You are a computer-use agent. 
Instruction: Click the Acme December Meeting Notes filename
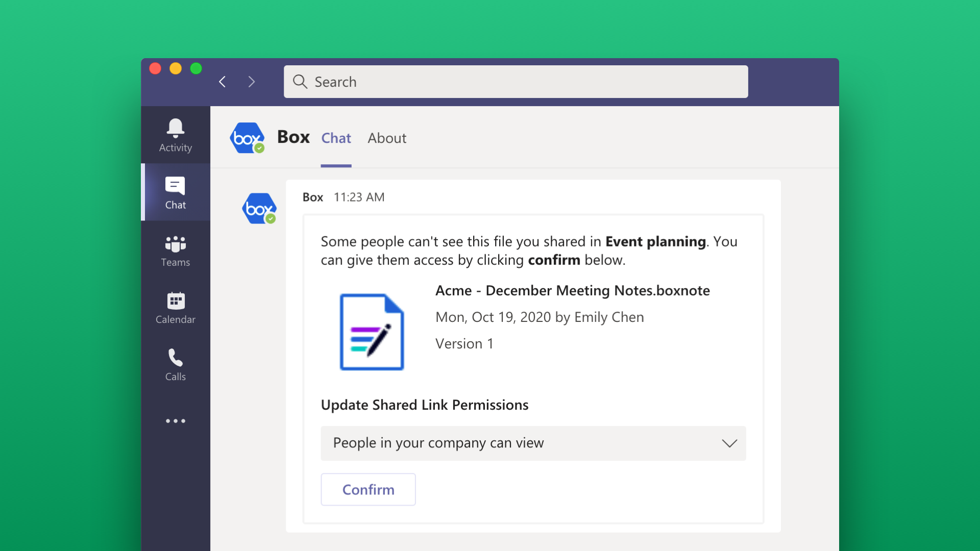pos(572,290)
